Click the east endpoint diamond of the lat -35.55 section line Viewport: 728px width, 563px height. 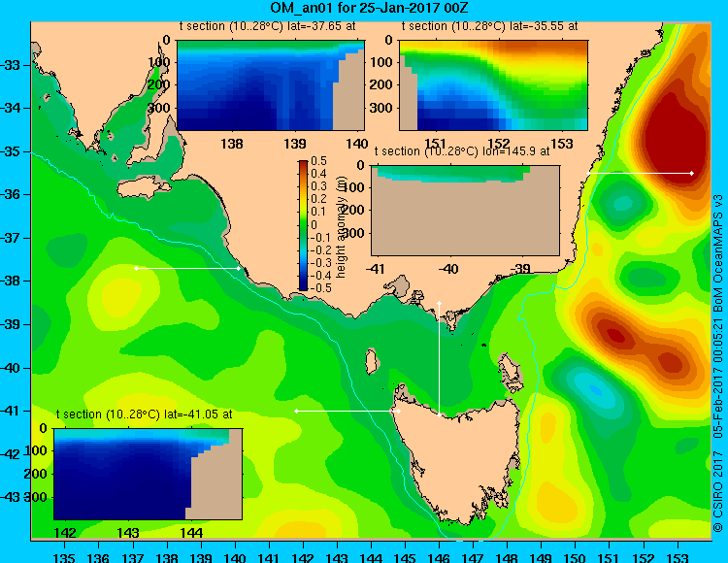tap(692, 173)
